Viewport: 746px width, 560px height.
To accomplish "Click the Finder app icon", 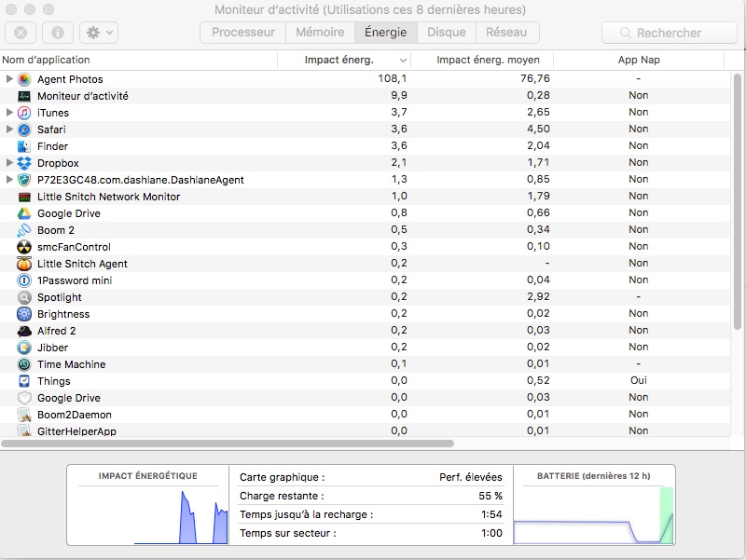I will tap(24, 146).
